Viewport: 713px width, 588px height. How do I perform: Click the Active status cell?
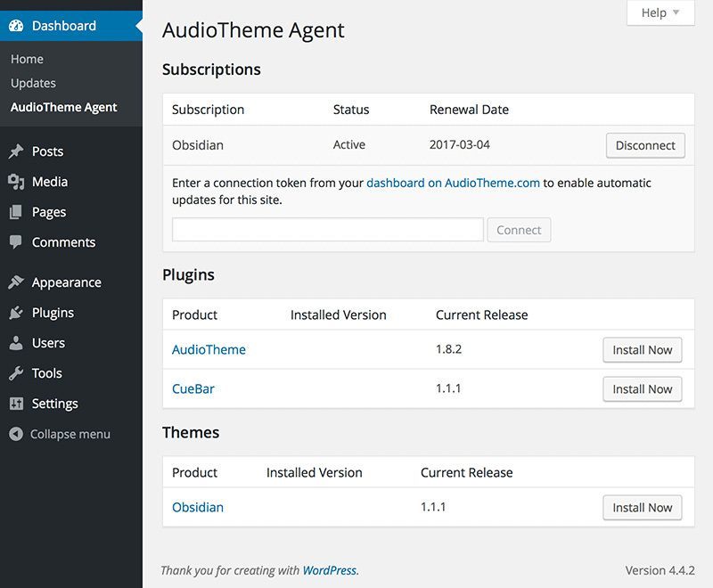pos(349,144)
